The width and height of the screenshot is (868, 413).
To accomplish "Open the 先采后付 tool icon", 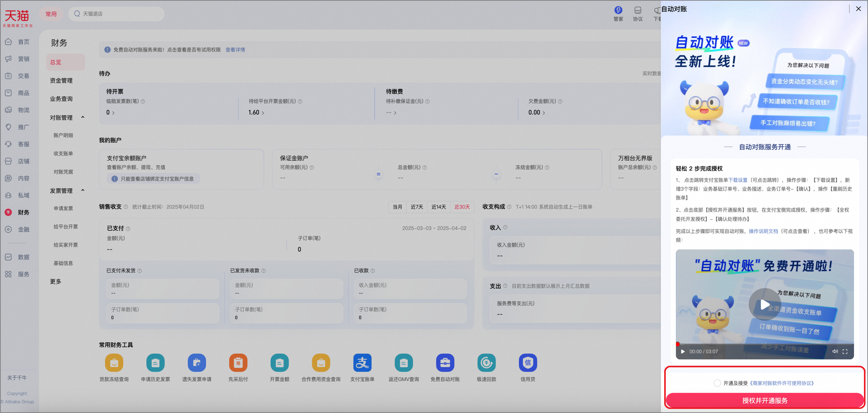I will coord(238,362).
